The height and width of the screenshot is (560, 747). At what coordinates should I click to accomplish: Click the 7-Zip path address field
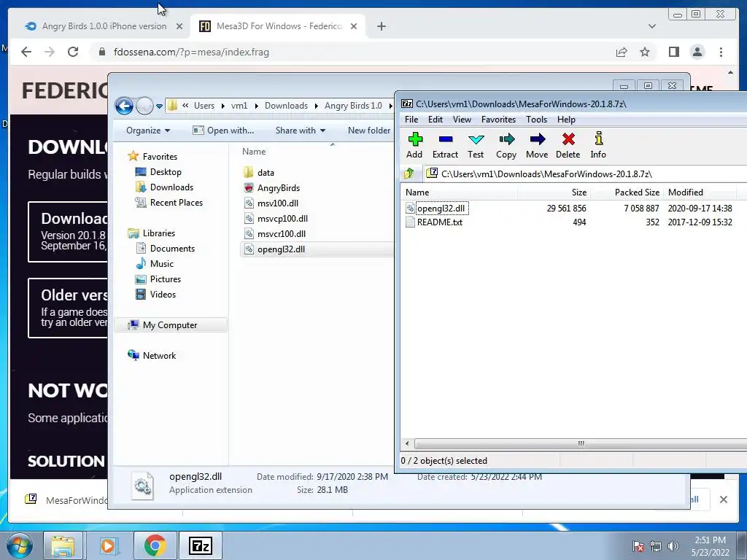[586, 174]
